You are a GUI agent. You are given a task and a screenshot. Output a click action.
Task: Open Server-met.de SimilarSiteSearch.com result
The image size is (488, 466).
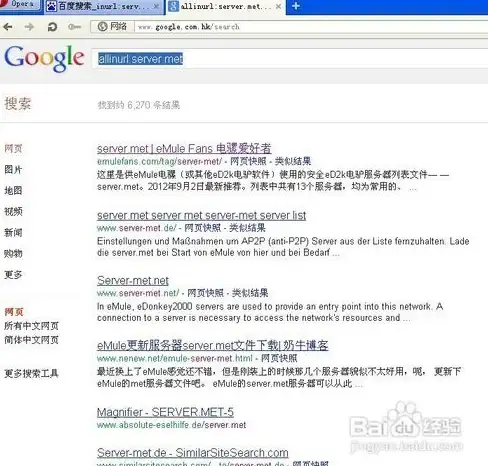coord(193,453)
